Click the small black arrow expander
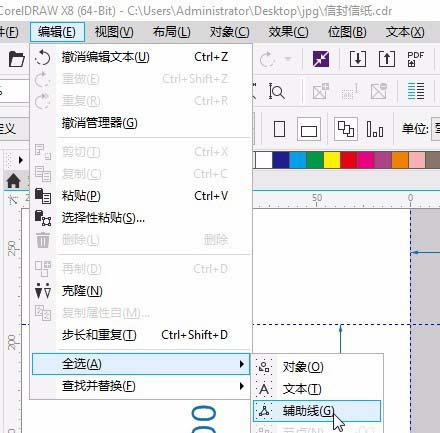 (21, 160)
